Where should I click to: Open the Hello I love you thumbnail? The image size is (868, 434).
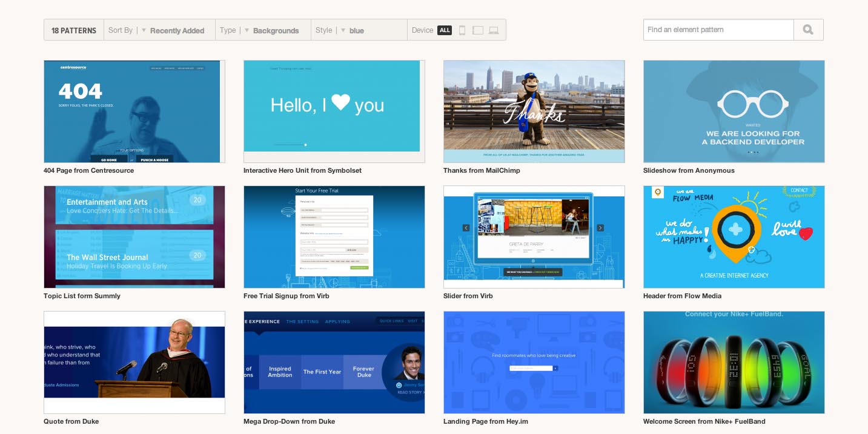334,112
